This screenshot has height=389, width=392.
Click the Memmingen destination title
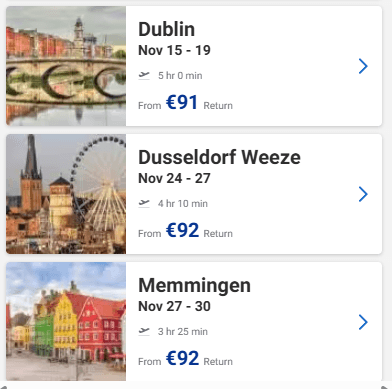[x=194, y=286]
